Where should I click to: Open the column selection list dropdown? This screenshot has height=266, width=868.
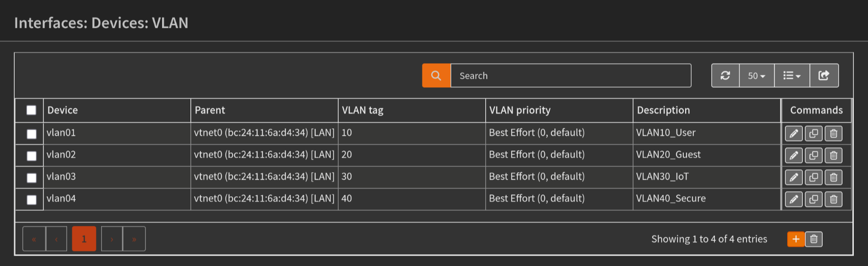click(791, 75)
